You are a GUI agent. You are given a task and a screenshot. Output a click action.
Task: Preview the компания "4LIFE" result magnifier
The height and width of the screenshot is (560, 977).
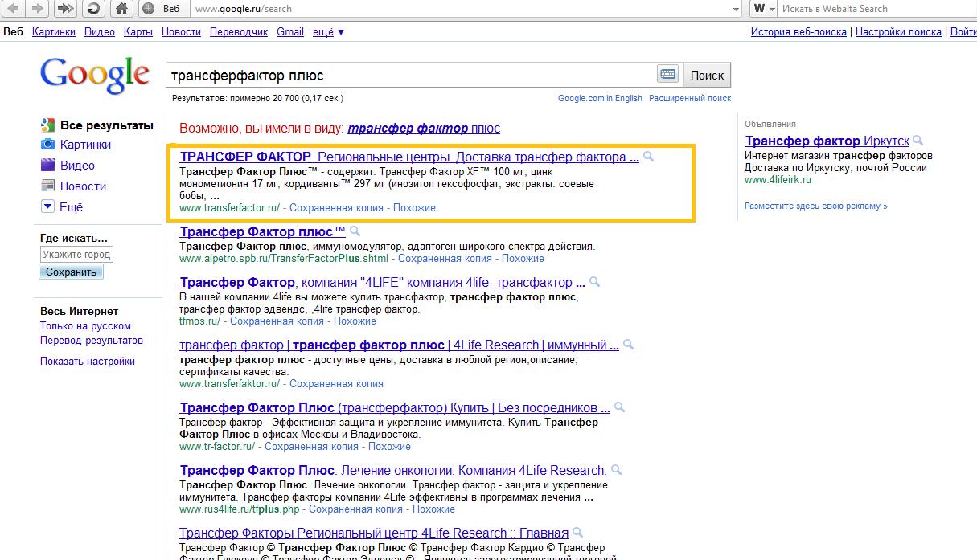tap(594, 283)
